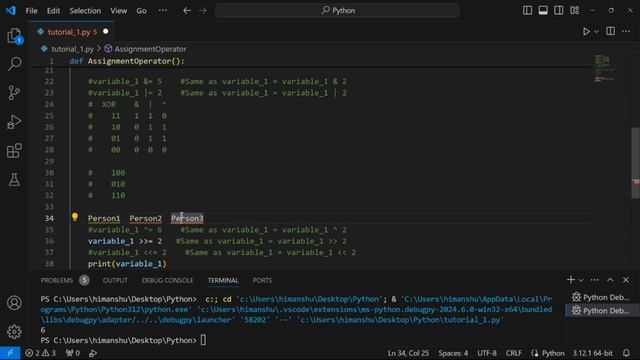This screenshot has height=360, width=640.
Task: Customize layout icon in title bar
Action: (x=575, y=10)
